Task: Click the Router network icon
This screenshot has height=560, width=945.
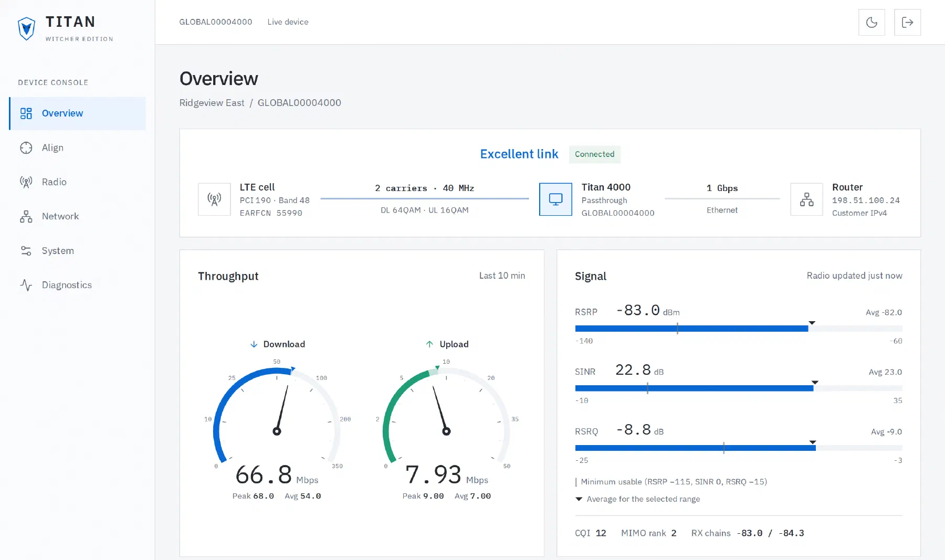Action: click(807, 199)
